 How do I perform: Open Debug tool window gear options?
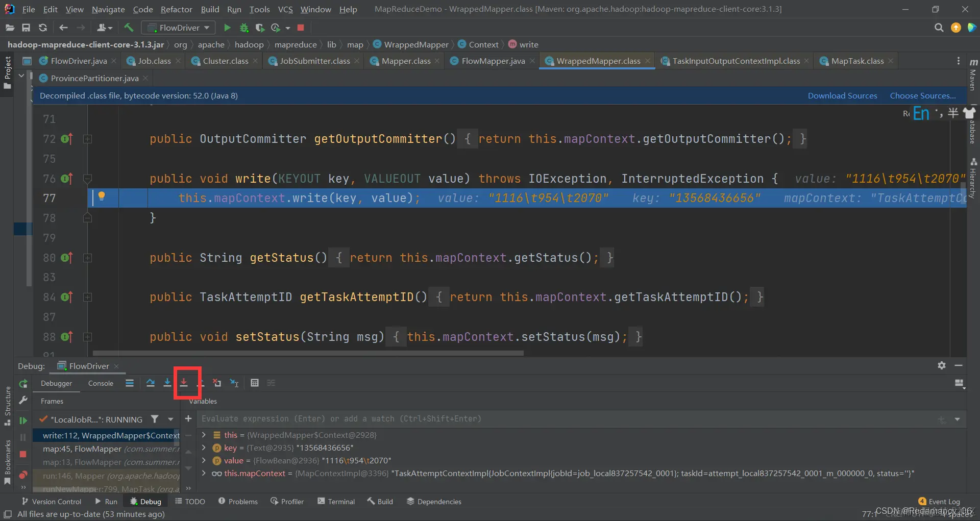(x=942, y=365)
